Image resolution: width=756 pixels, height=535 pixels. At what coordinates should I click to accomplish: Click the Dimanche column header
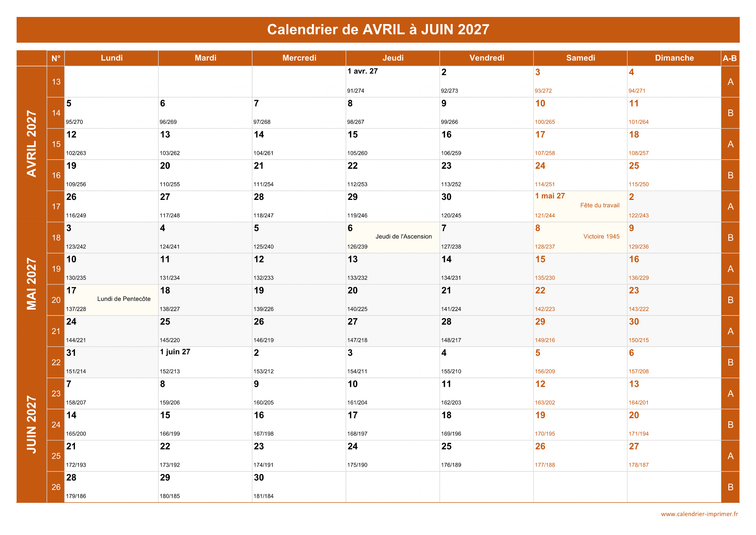pyautogui.click(x=674, y=58)
